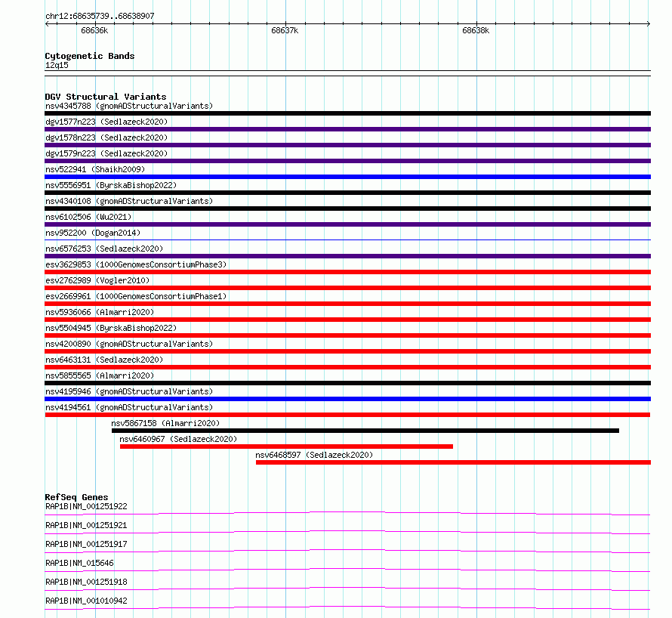The height and width of the screenshot is (618, 672).
Task: Click the chr12:68635739..68638907 coordinate label
Action: [x=100, y=16]
